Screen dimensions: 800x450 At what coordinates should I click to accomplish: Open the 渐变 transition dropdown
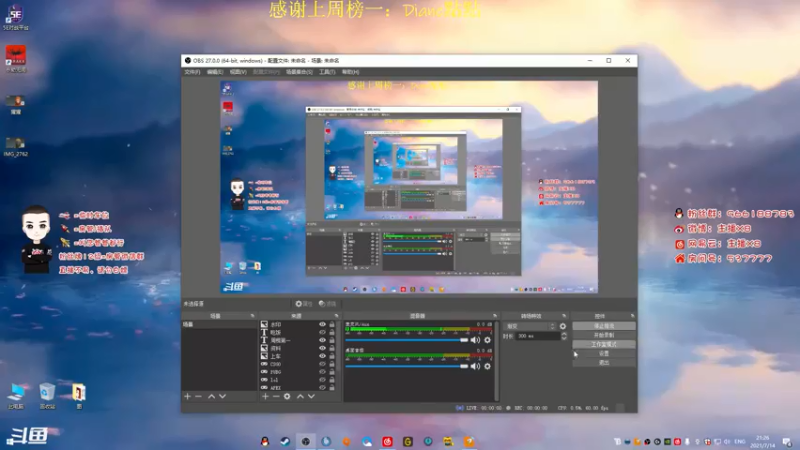(x=530, y=326)
